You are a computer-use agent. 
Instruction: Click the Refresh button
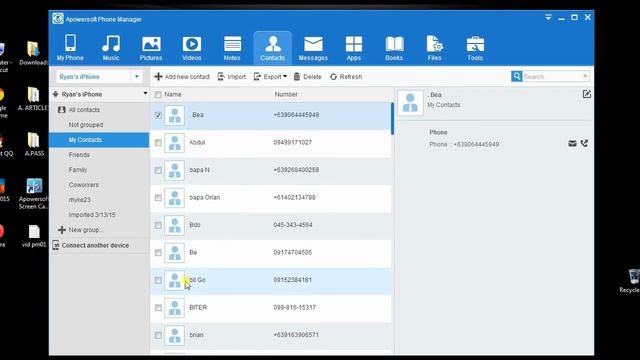(346, 77)
